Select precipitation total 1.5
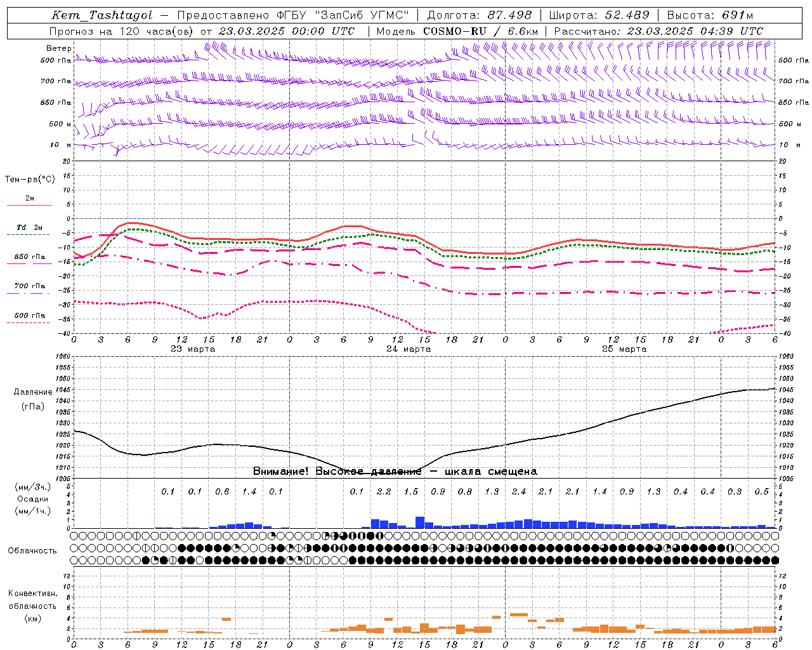This screenshot has width=812, height=650. 411,491
